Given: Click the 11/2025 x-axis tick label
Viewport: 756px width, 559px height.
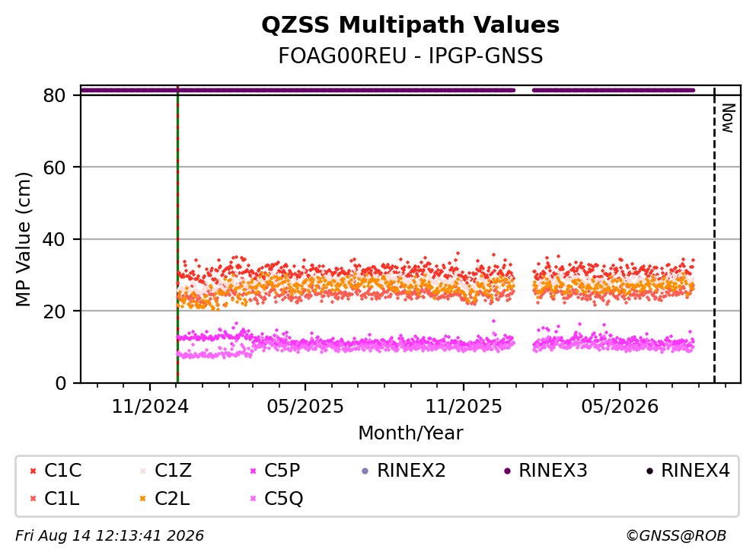Looking at the screenshot, I should [464, 407].
